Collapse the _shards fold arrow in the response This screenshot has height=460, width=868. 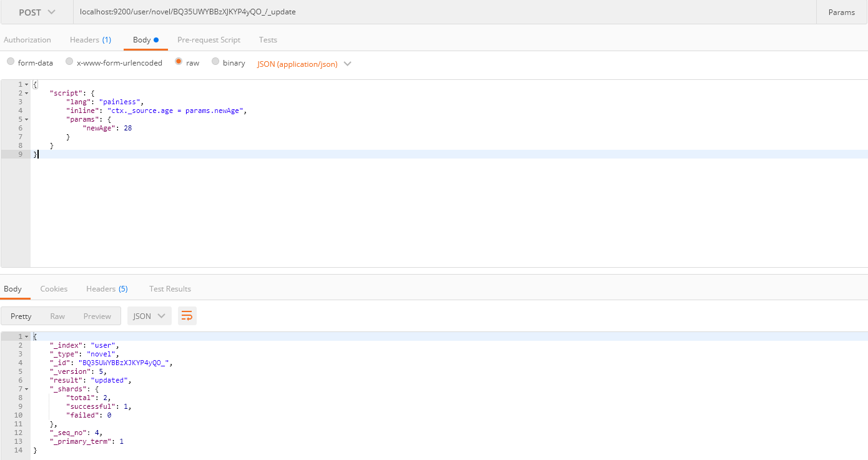(26, 389)
